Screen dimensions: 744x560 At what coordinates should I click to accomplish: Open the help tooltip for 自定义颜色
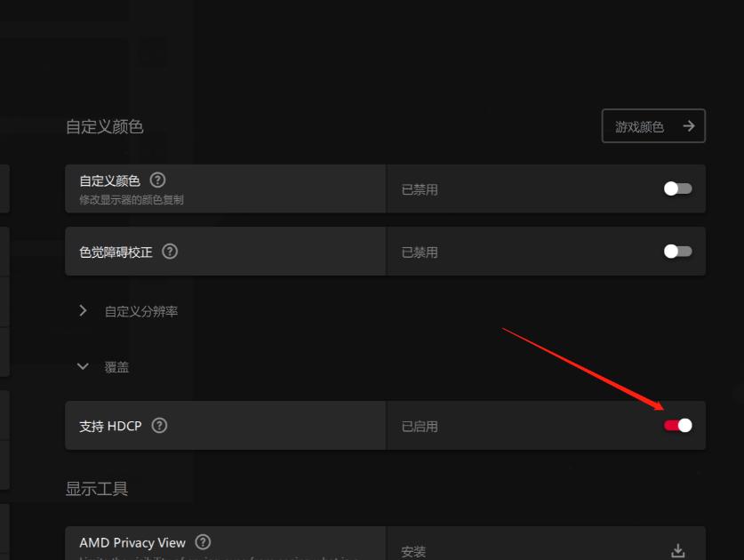(158, 180)
